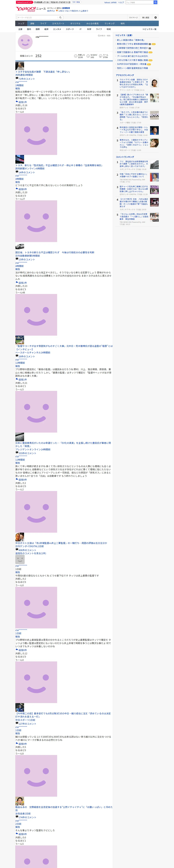Click the comment bubble icon beside 333件のコメント
Screen dimensions: 174x868
pyautogui.click(x=17, y=453)
